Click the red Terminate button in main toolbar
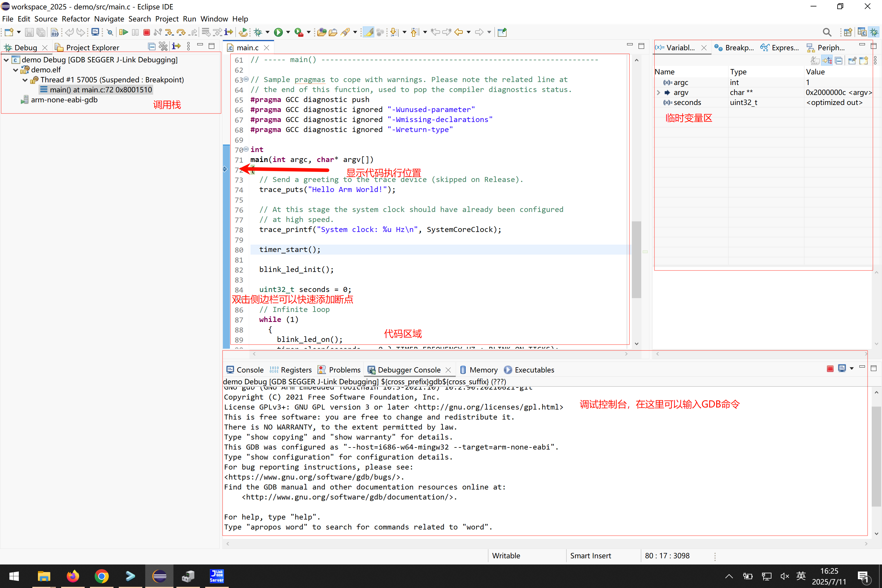Image resolution: width=882 pixels, height=588 pixels. (147, 32)
